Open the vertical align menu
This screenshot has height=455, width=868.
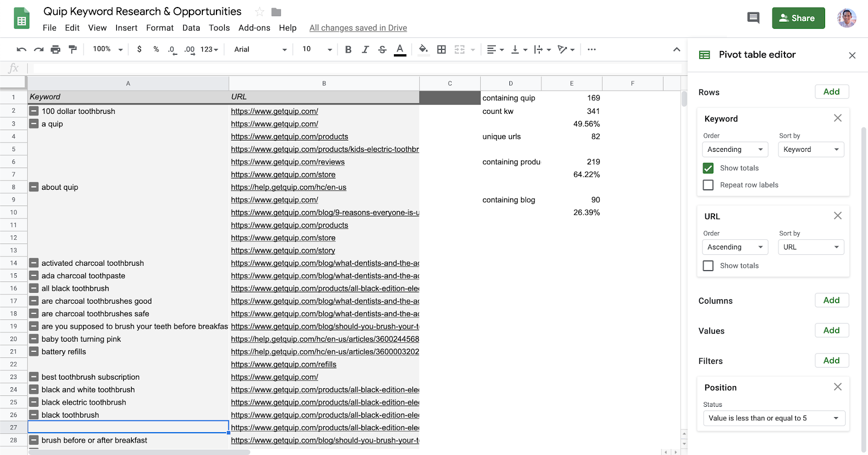click(x=519, y=49)
